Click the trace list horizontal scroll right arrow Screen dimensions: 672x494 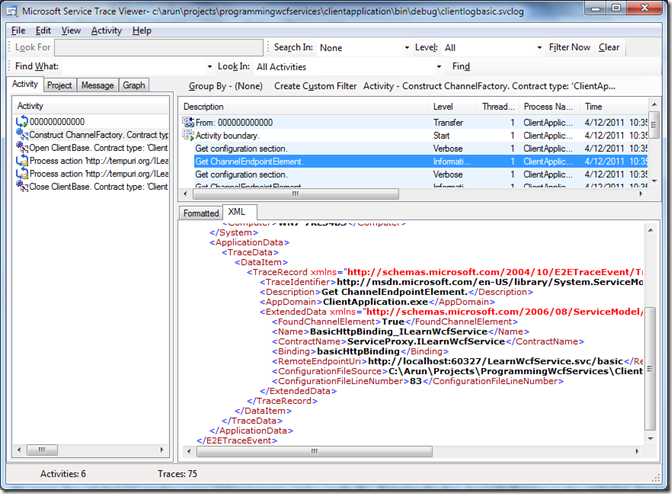point(641,194)
